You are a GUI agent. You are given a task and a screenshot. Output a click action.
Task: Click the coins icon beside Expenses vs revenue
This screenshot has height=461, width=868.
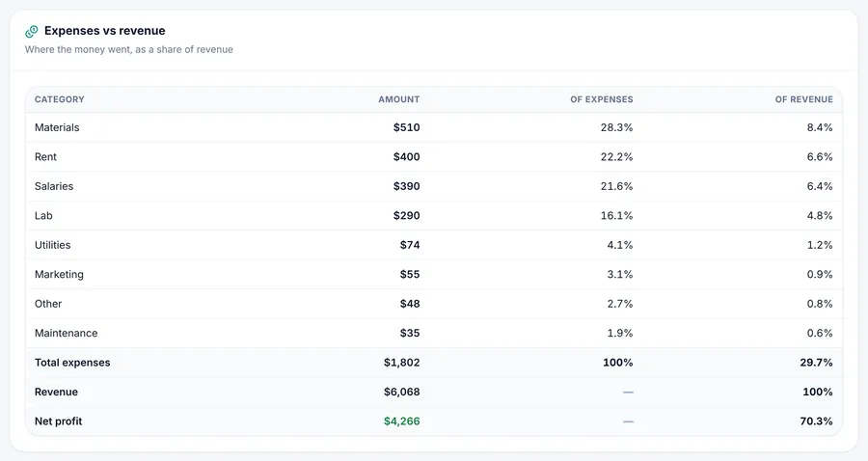[32, 31]
